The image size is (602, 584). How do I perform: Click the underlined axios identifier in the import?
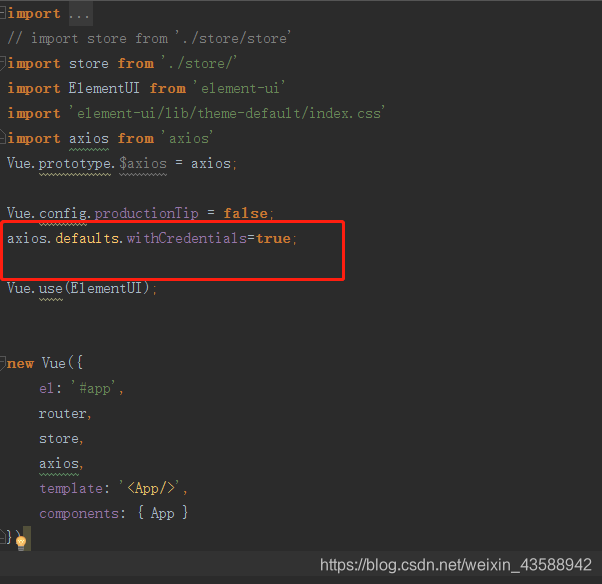(x=89, y=138)
